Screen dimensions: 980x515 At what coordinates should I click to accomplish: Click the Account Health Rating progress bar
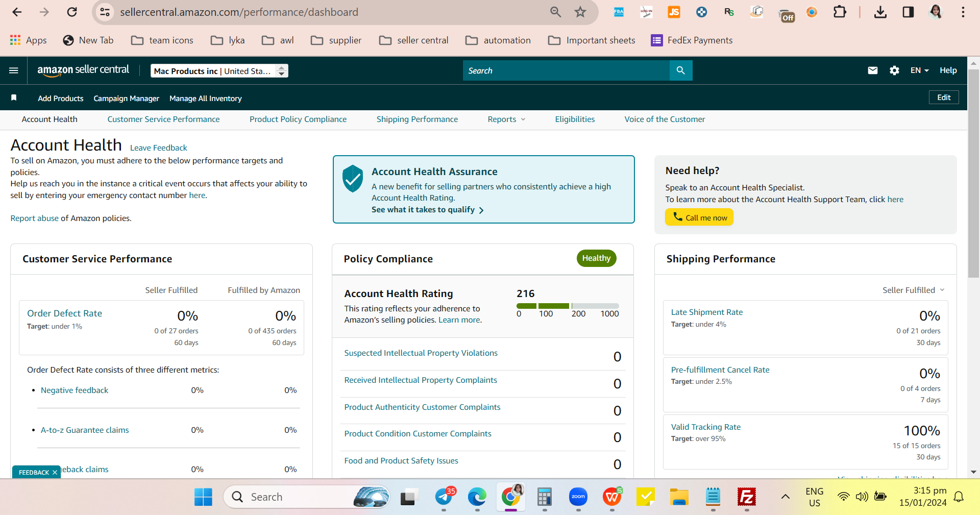click(568, 306)
